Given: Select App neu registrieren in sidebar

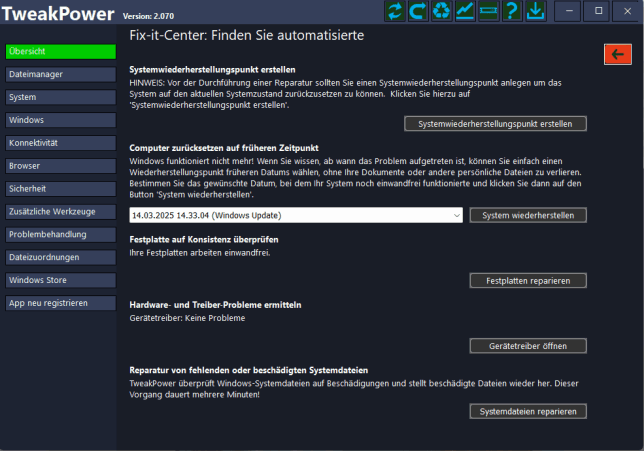Looking at the screenshot, I should coord(60,303).
